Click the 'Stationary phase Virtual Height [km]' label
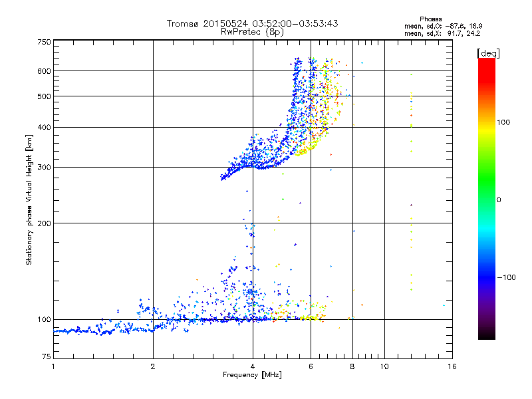Viewport: 532px width, 399px height. point(29,199)
